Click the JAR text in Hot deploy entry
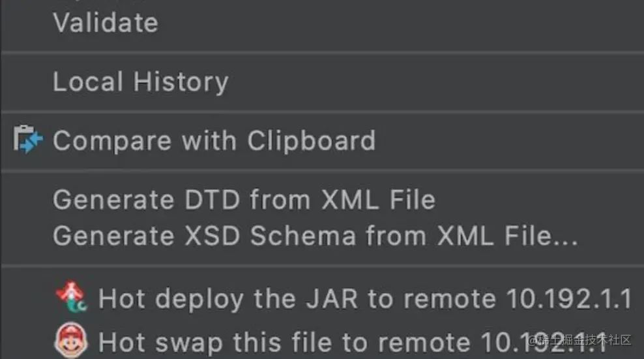Screen dimensions: 644x359 tap(332, 298)
